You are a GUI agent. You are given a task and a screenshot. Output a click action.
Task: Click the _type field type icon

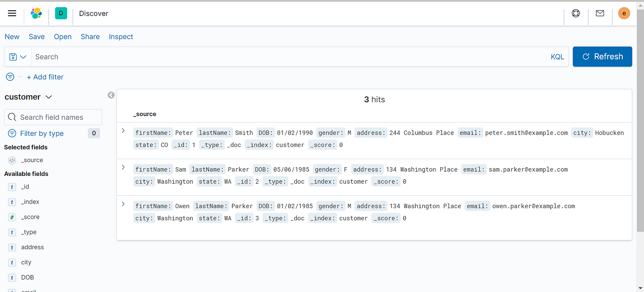click(x=12, y=232)
